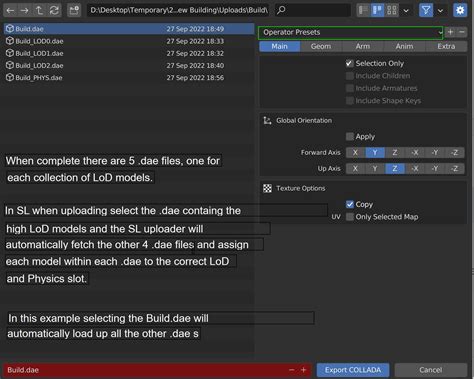The width and height of the screenshot is (474, 379).
Task: Set Forward Axis to X
Action: click(x=355, y=153)
